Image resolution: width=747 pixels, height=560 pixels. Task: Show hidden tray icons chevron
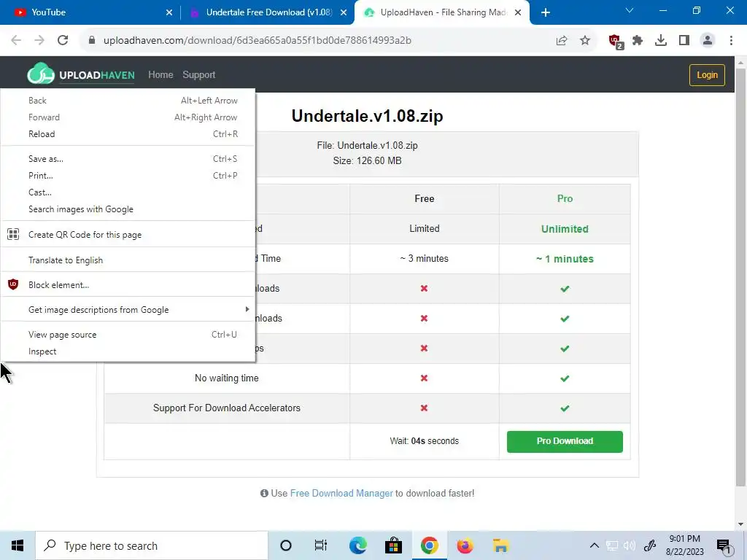click(594, 545)
